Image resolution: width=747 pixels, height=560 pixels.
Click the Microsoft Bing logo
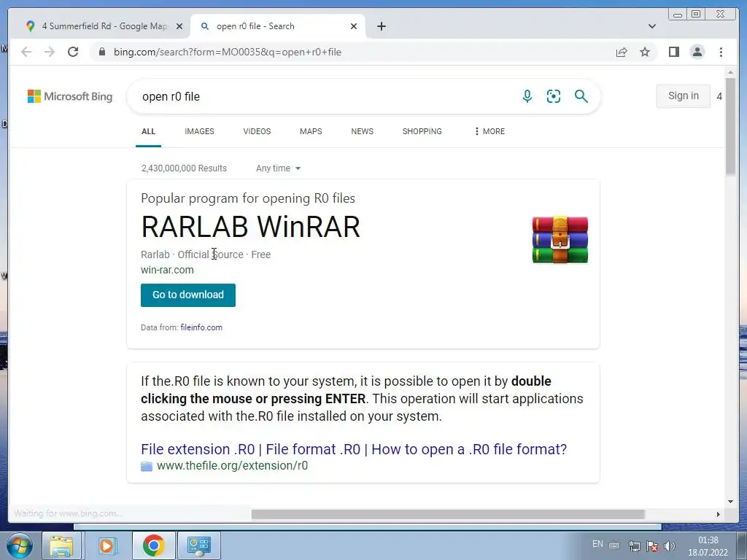click(70, 96)
